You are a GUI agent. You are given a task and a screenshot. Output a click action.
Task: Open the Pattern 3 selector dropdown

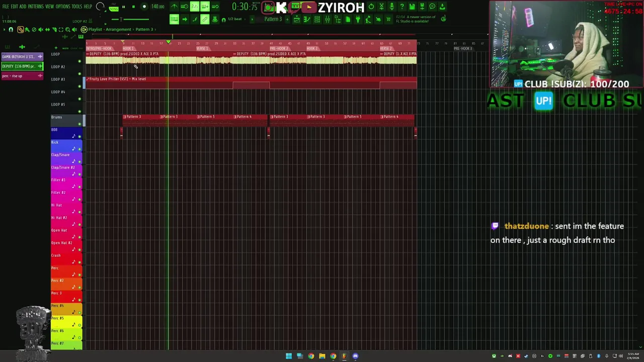273,19
